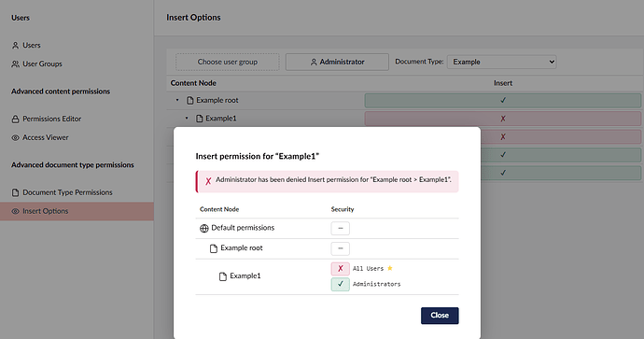Open Users in the sidebar
This screenshot has height=339, width=644.
[31, 45]
